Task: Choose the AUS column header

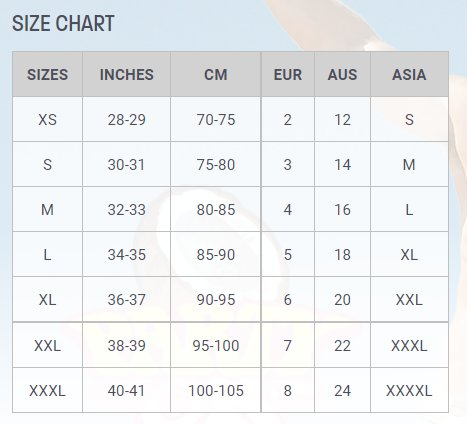Action: click(x=342, y=74)
